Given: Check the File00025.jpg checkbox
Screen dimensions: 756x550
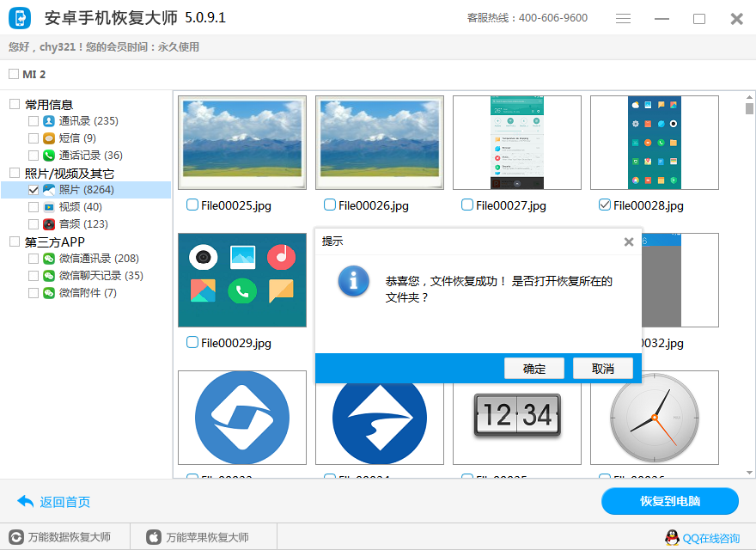Looking at the screenshot, I should 192,205.
